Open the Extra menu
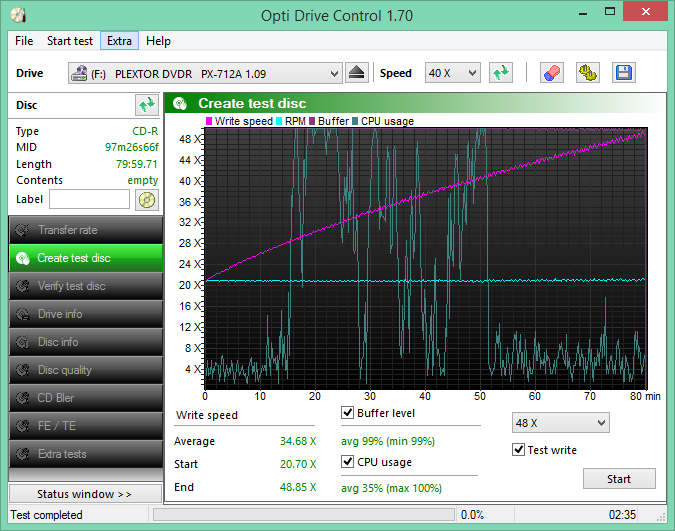This screenshot has height=531, width=675. (119, 41)
